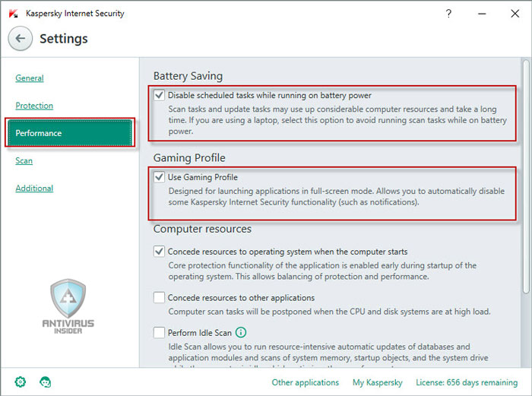This screenshot has height=396, width=532.
Task: Click the Kaspersky logo in the title bar
Action: 13,14
